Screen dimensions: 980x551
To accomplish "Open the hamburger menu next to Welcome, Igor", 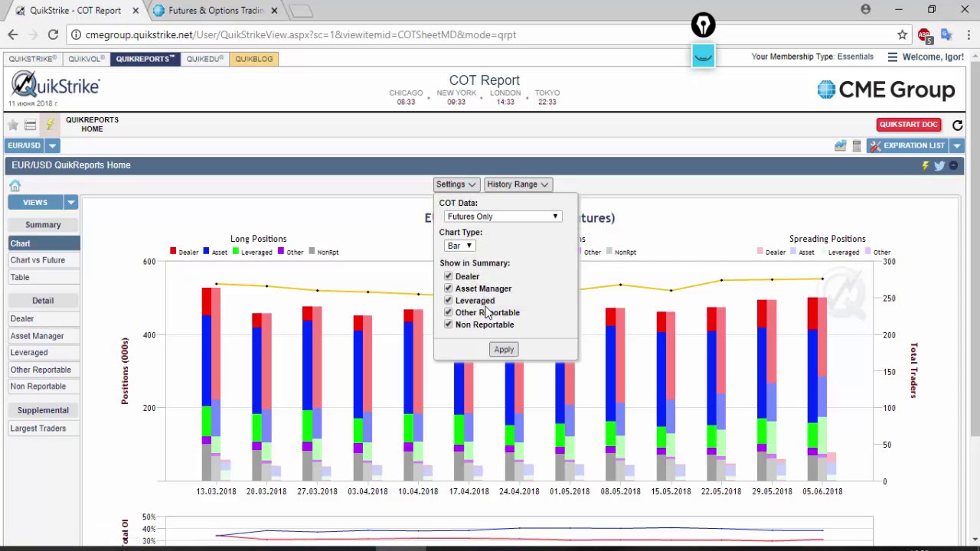I will (892, 57).
